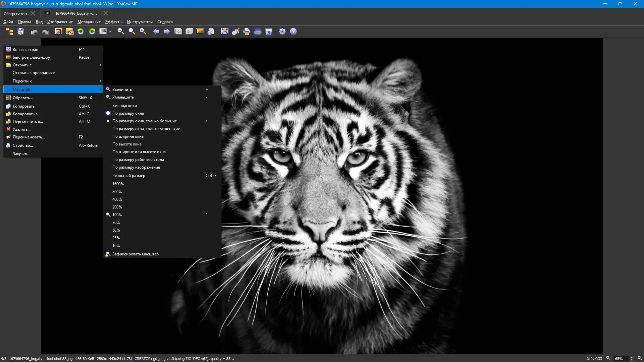Viewport: 644px width, 362px height.
Task: Click the zoom percentage stepper in status bar
Action: [x=632, y=358]
